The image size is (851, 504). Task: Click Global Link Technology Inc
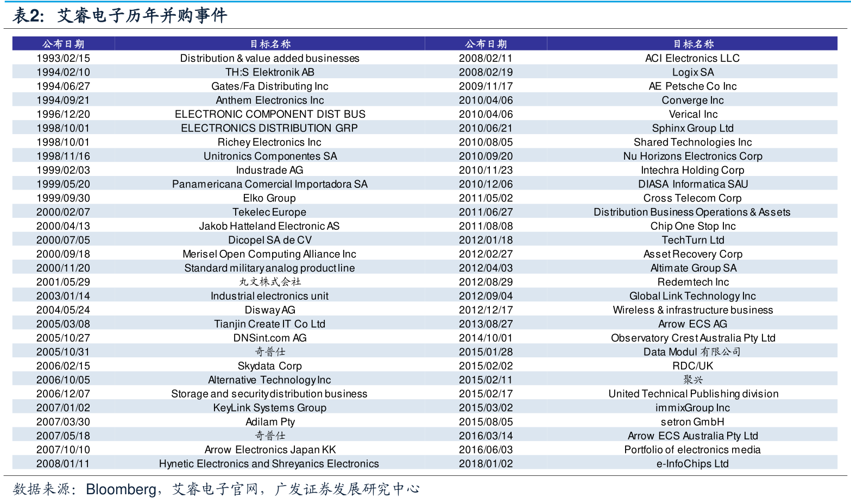point(693,296)
